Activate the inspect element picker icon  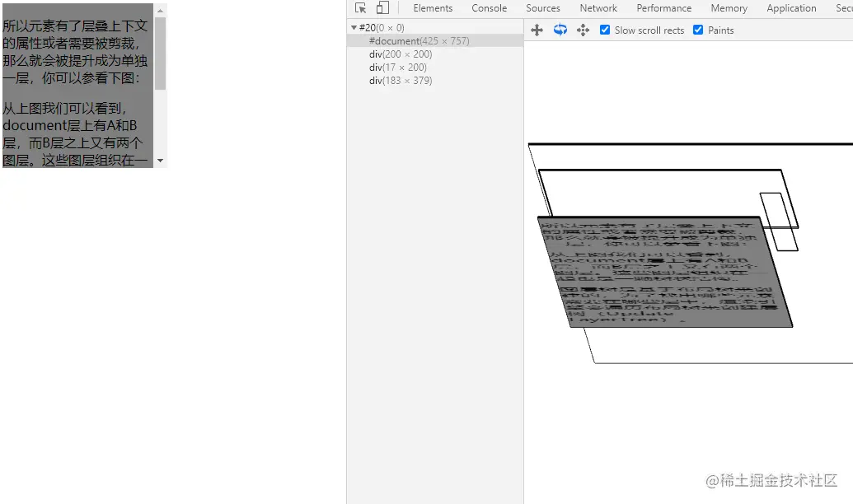click(x=360, y=8)
